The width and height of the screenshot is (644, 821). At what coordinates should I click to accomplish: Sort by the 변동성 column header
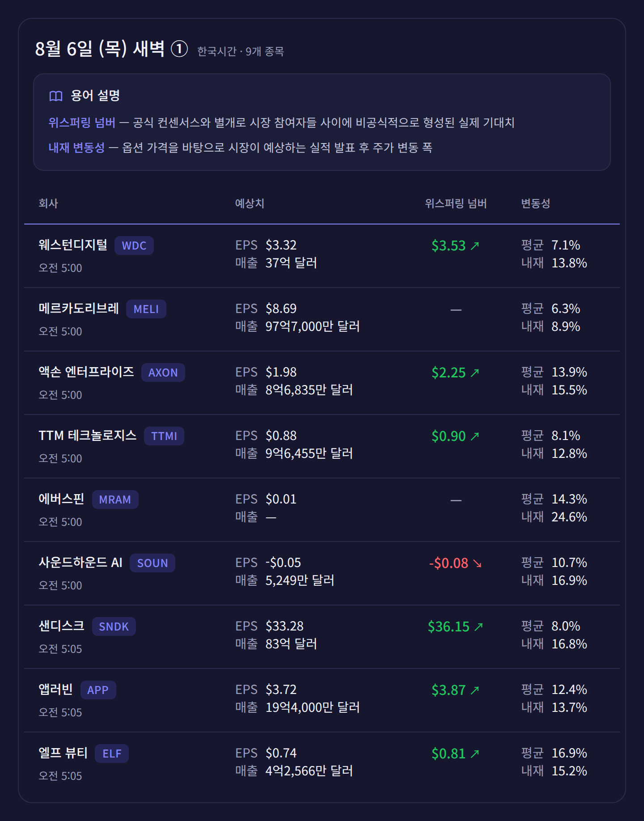(535, 203)
